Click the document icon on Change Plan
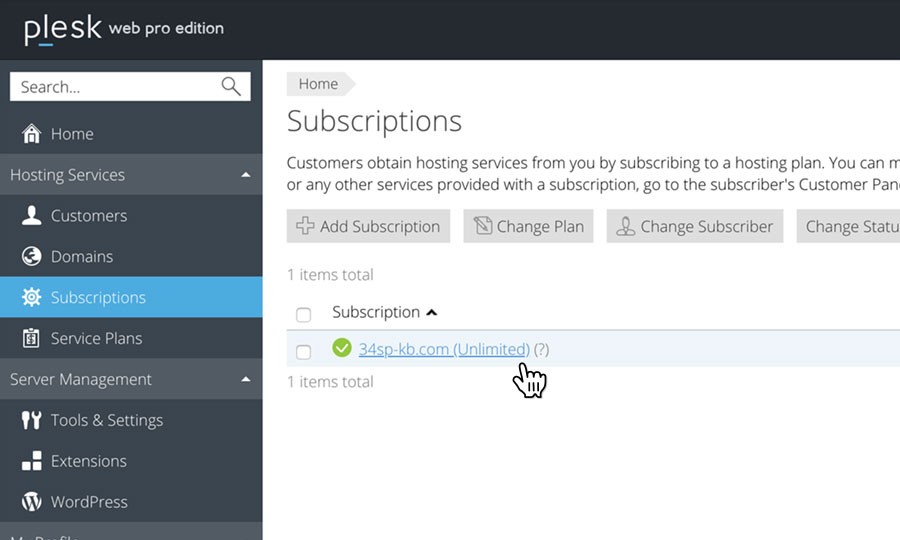Viewport: 900px width, 540px height. tap(483, 226)
